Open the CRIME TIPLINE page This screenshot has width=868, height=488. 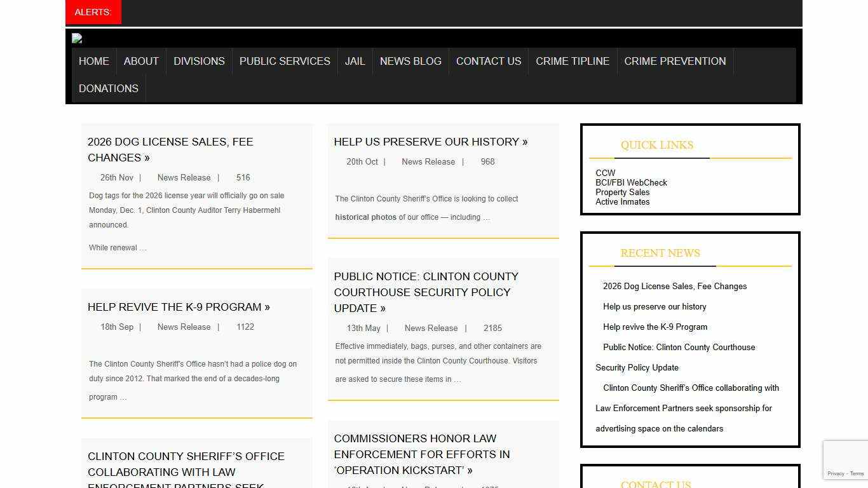pos(572,61)
